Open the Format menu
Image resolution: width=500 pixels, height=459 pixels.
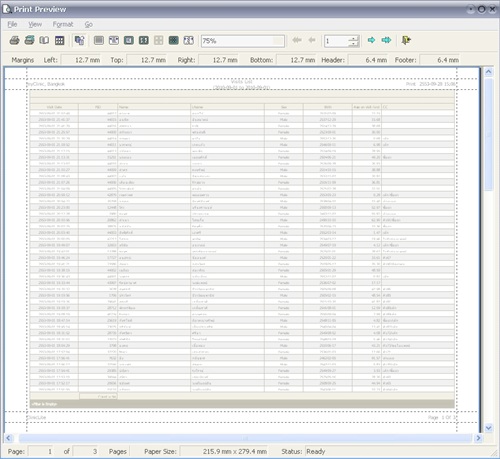pyautogui.click(x=63, y=24)
